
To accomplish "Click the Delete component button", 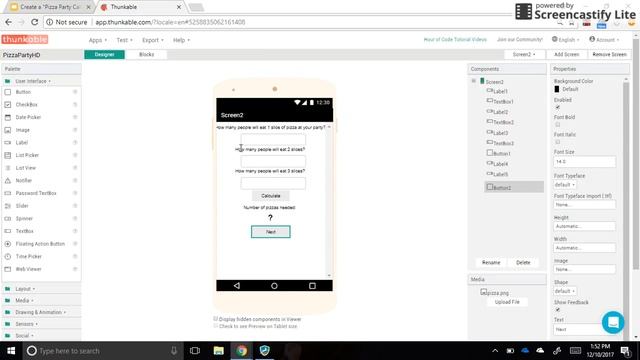I will (x=523, y=262).
